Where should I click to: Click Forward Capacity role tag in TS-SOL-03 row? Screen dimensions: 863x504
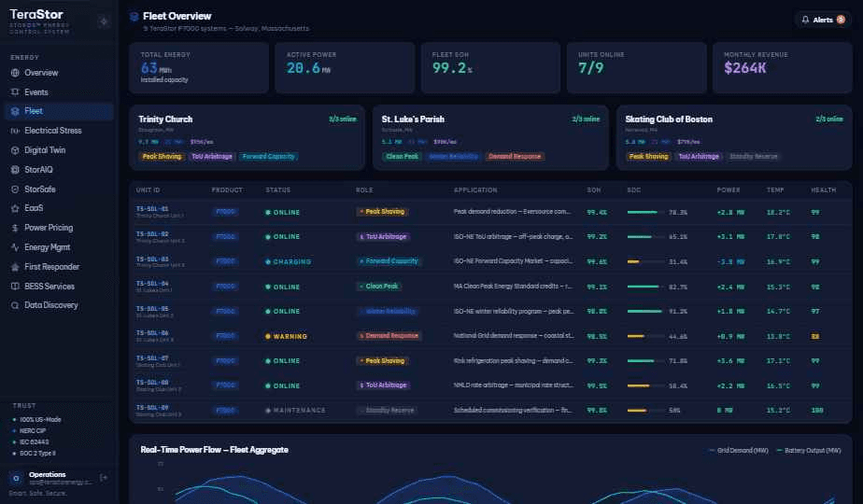(x=389, y=261)
